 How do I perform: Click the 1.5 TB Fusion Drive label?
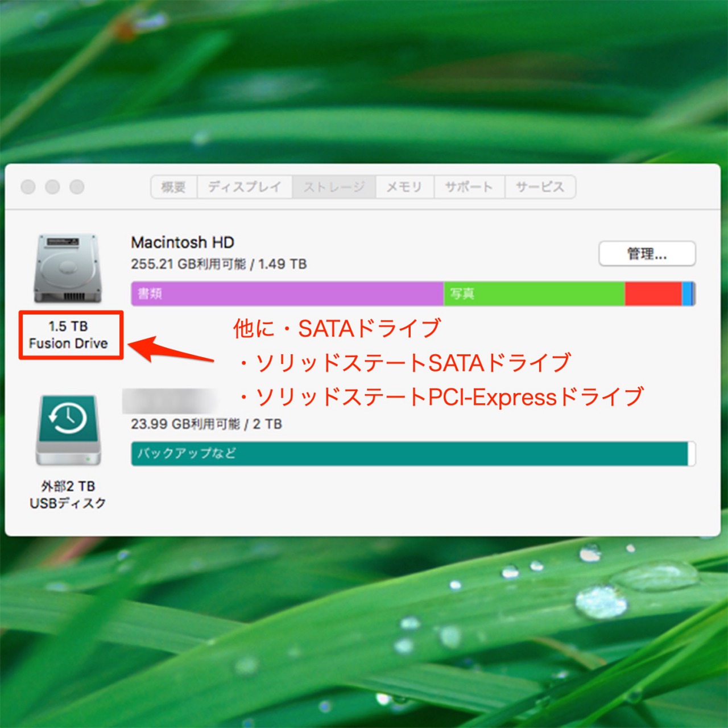click(x=69, y=336)
